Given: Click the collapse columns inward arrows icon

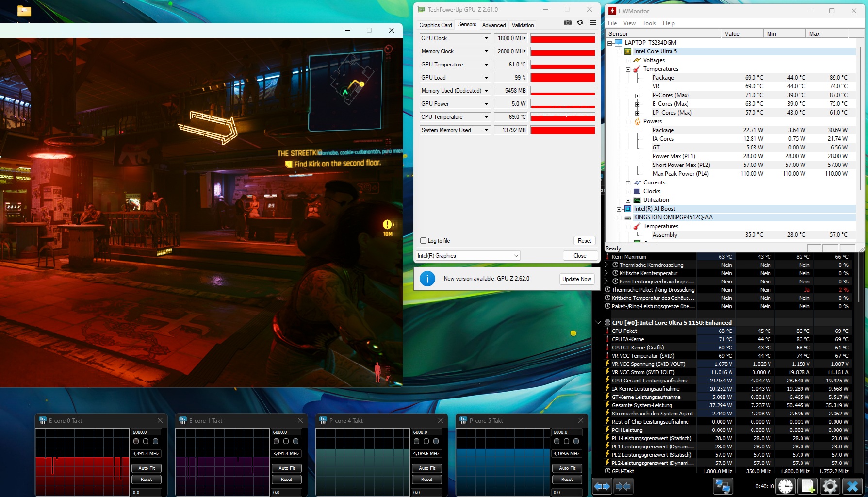Looking at the screenshot, I should click(x=623, y=486).
